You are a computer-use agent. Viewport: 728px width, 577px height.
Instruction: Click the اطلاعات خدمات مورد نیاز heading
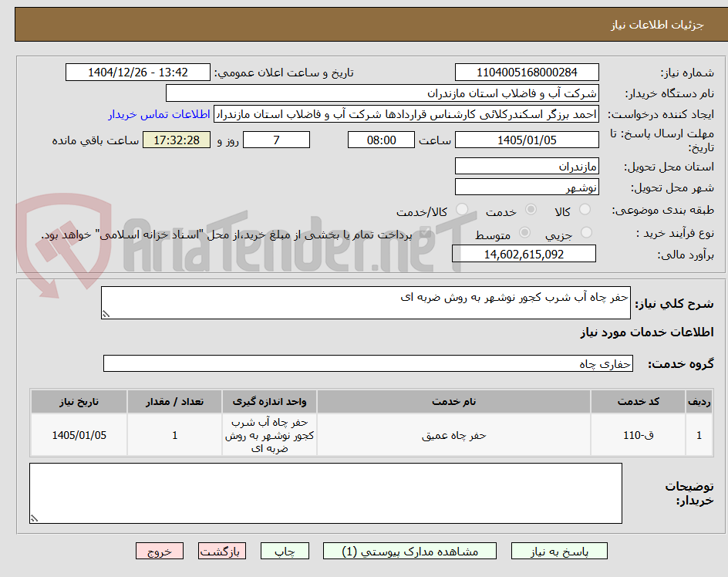647,332
